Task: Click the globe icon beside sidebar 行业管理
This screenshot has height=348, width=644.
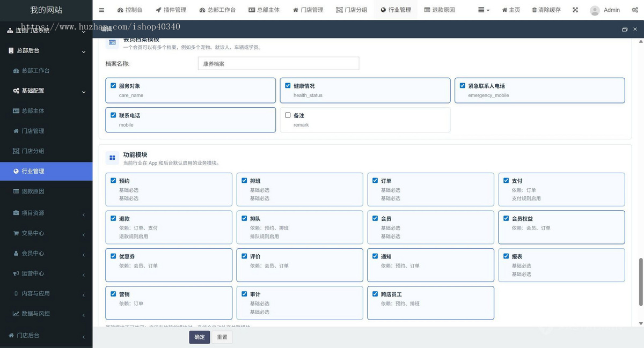Action: click(16, 171)
